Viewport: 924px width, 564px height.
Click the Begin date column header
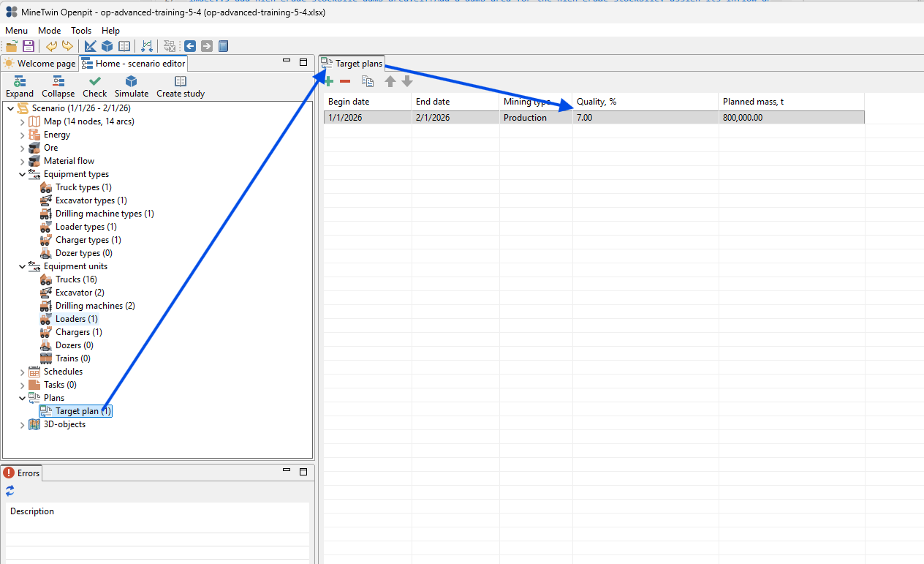pos(368,102)
